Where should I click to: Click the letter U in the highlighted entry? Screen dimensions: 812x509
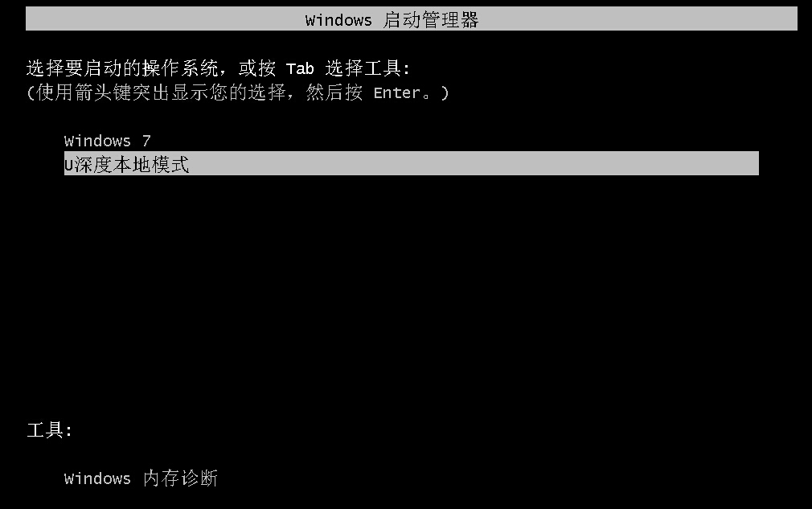click(x=69, y=165)
